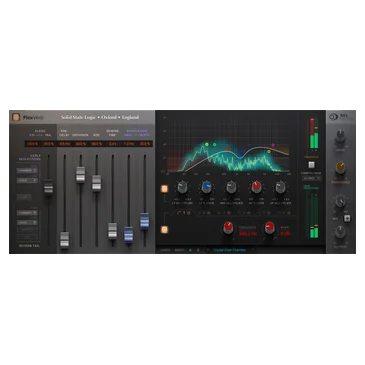Open the compressor mode dropdown under the toggle

tap(312, 178)
